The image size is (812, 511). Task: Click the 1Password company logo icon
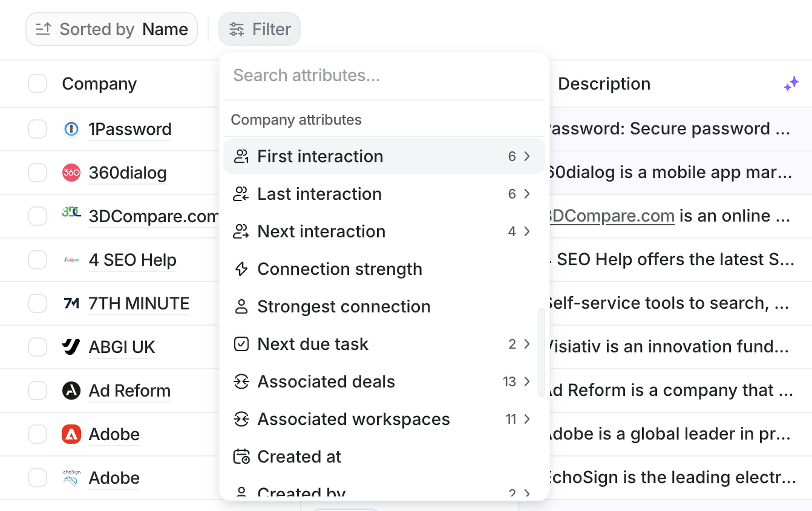pos(71,129)
